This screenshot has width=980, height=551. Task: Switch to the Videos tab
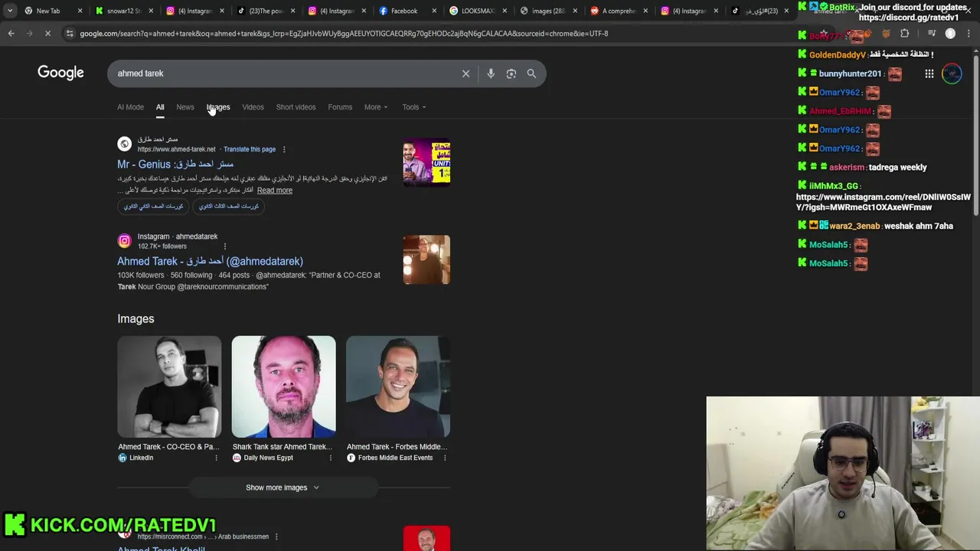click(253, 107)
